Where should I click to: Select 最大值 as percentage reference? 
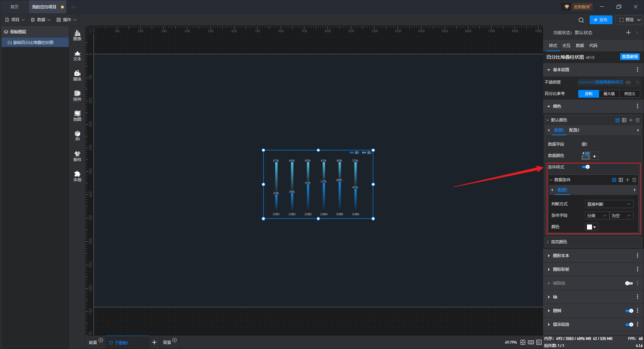(609, 94)
